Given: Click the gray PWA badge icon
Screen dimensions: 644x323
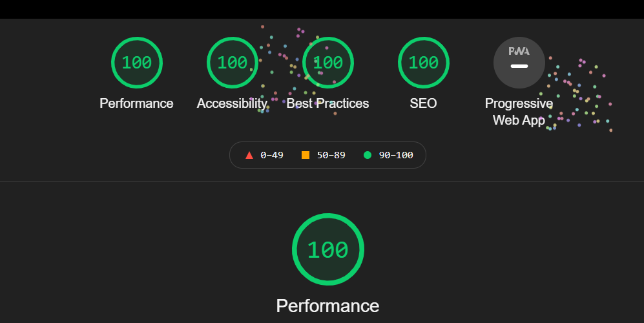Looking at the screenshot, I should point(519,63).
